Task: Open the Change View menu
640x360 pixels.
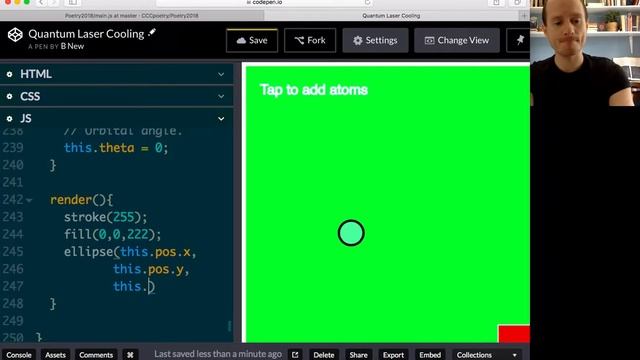Action: (457, 40)
